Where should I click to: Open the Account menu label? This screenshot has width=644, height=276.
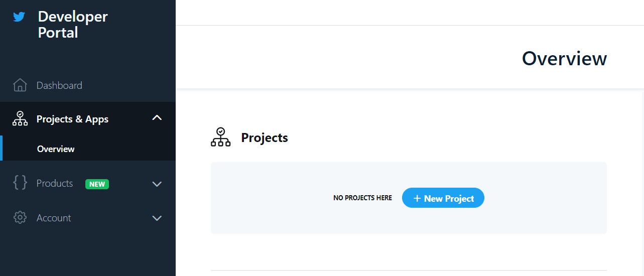pos(54,218)
